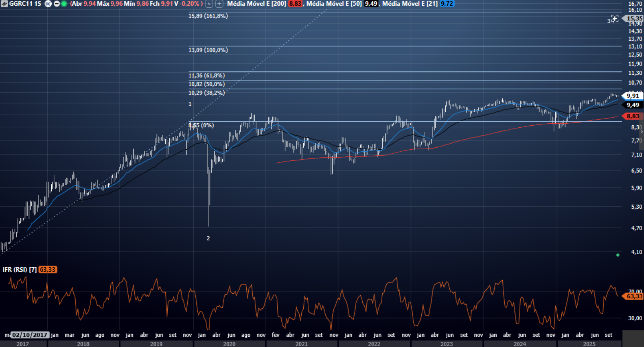Open Média Móvel E [200] indicator settings
Image resolution: width=644 pixels, height=347 pixels.
point(256,4)
